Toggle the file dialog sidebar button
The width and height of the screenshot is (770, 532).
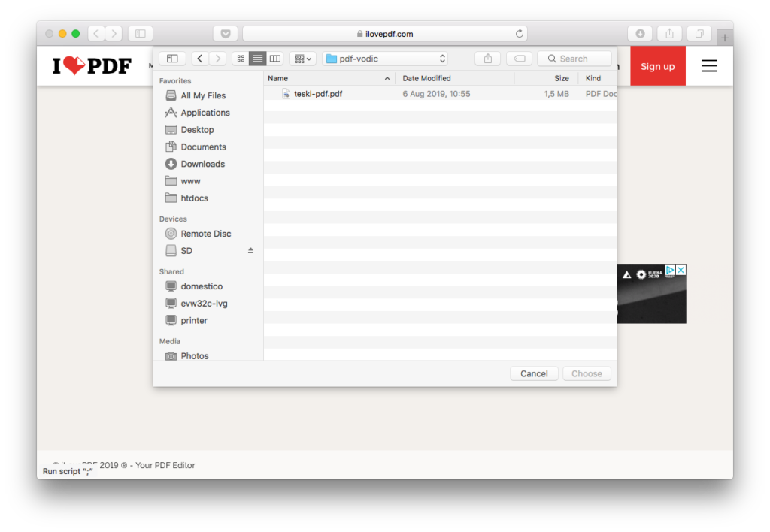point(172,59)
